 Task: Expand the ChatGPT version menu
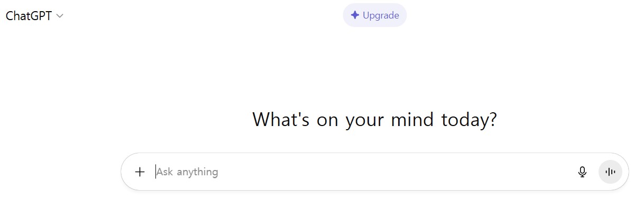[34, 16]
